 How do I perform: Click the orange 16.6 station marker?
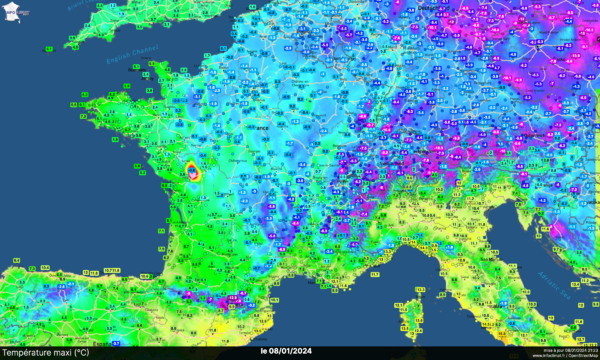[502, 334]
